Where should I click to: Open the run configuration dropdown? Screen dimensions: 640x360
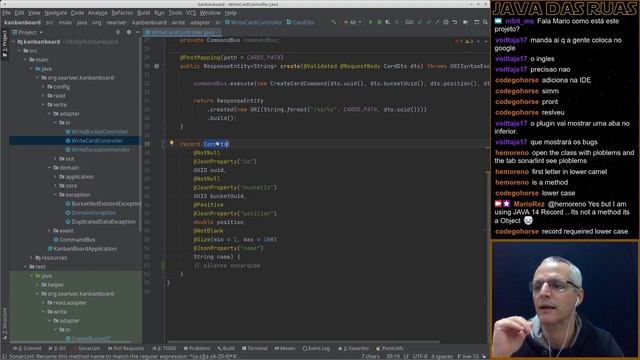pos(352,22)
